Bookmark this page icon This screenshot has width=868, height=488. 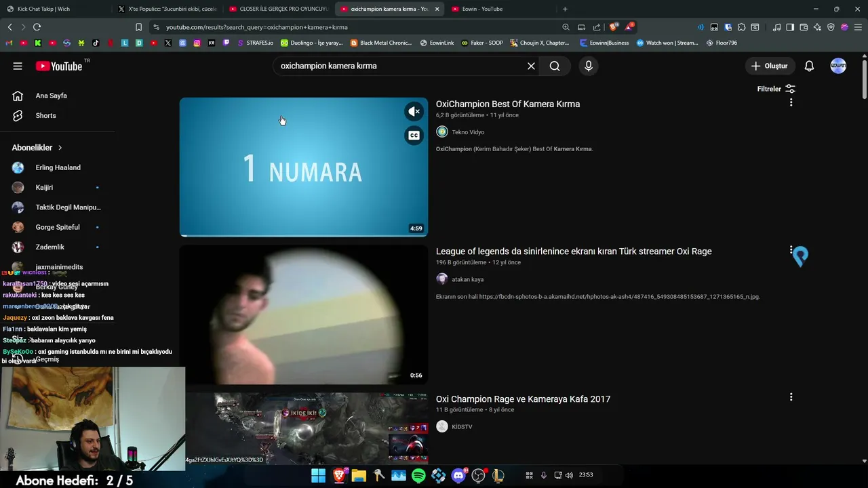pos(138,27)
